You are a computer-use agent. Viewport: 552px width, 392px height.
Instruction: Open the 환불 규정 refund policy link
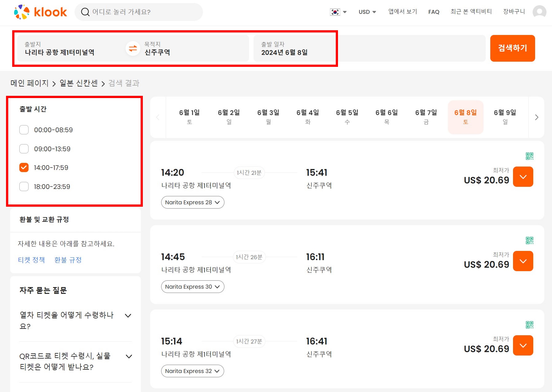pos(68,260)
